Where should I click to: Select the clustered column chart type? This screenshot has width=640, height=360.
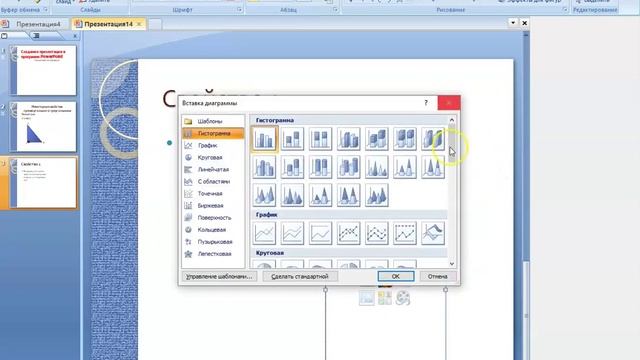(x=264, y=139)
